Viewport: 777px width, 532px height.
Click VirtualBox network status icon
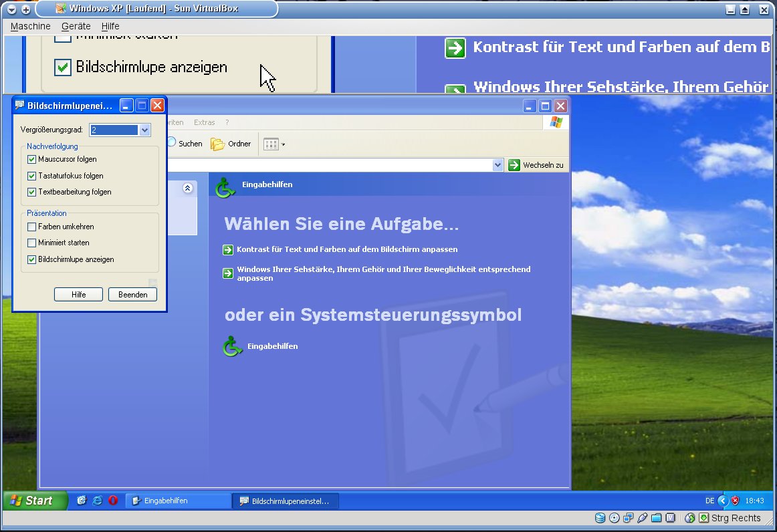point(628,518)
